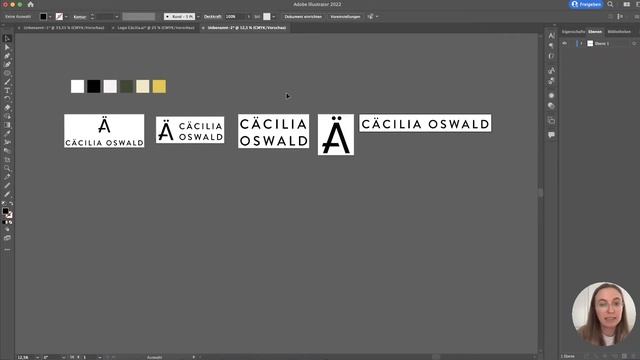Select two-line CÄCILIA OSWALD wordmark
Screen dimensions: 640x360
click(x=273, y=131)
